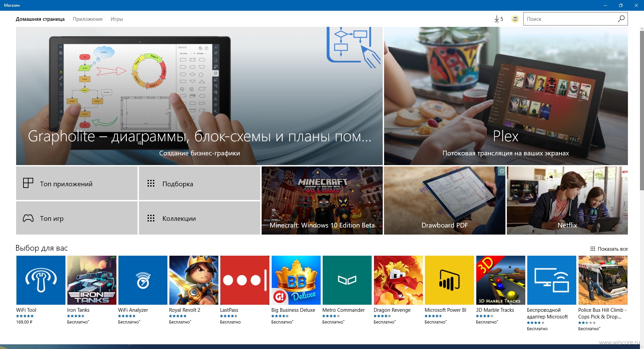Open Microsoft Power BI app icon

[449, 280]
